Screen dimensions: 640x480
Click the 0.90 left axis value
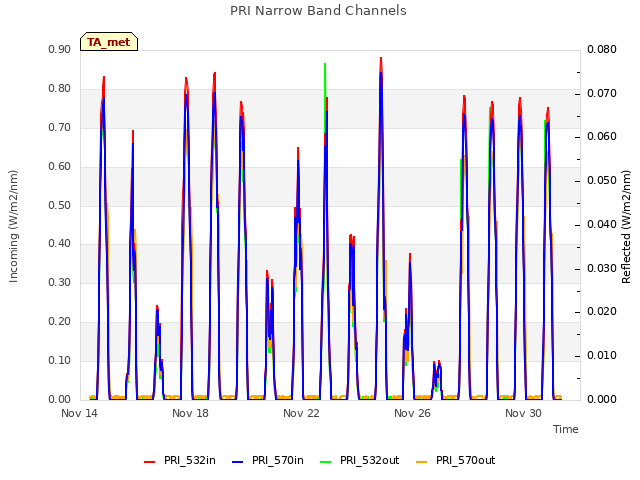tap(60, 50)
